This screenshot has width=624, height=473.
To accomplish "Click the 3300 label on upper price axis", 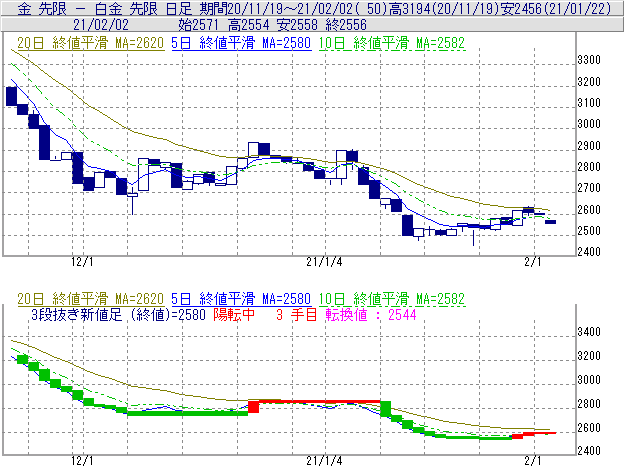I will point(589,60).
